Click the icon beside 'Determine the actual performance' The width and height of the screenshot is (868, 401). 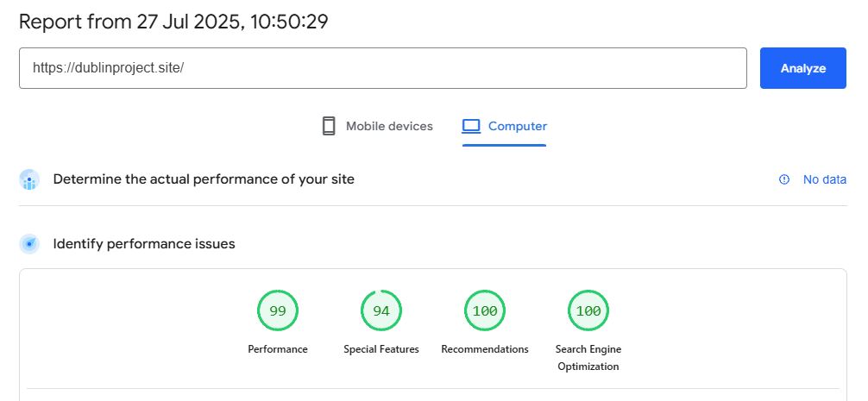(29, 179)
